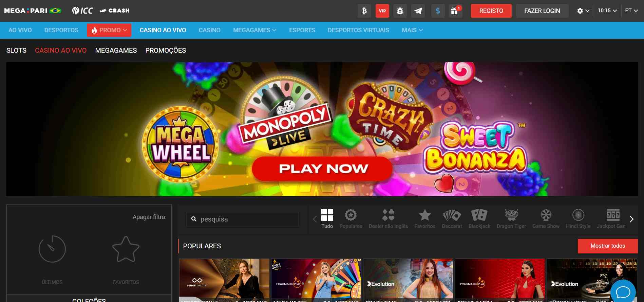Focus the pesquisa search field
The image size is (644, 302).
click(x=243, y=219)
